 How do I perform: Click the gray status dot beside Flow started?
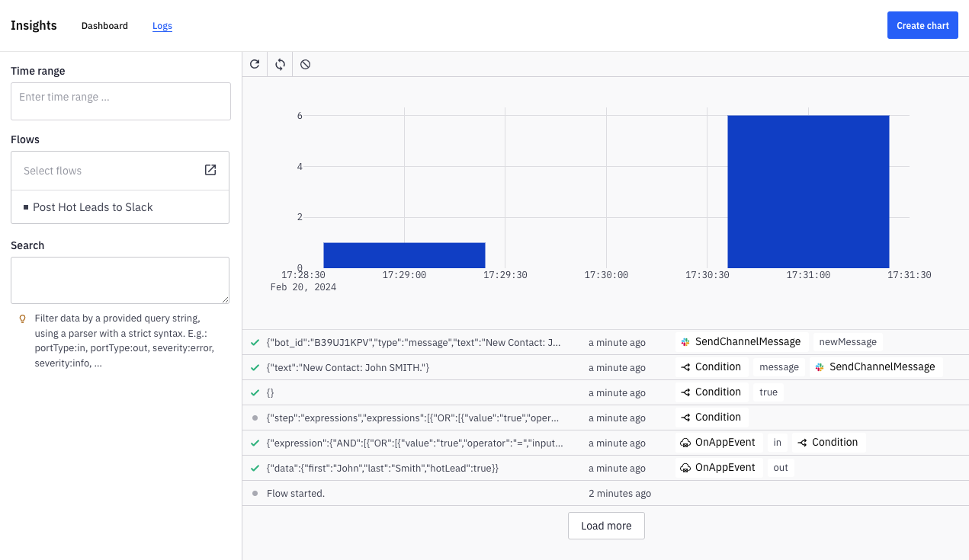pyautogui.click(x=255, y=494)
